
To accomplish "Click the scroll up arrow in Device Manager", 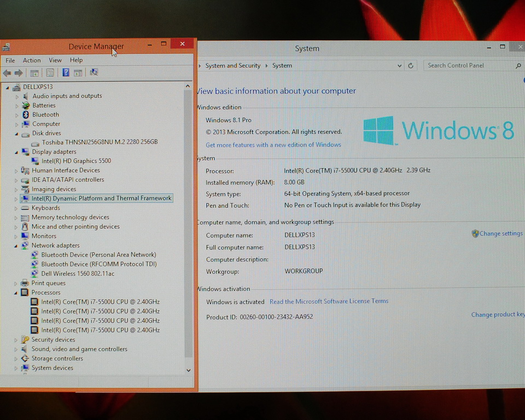I will [x=188, y=86].
